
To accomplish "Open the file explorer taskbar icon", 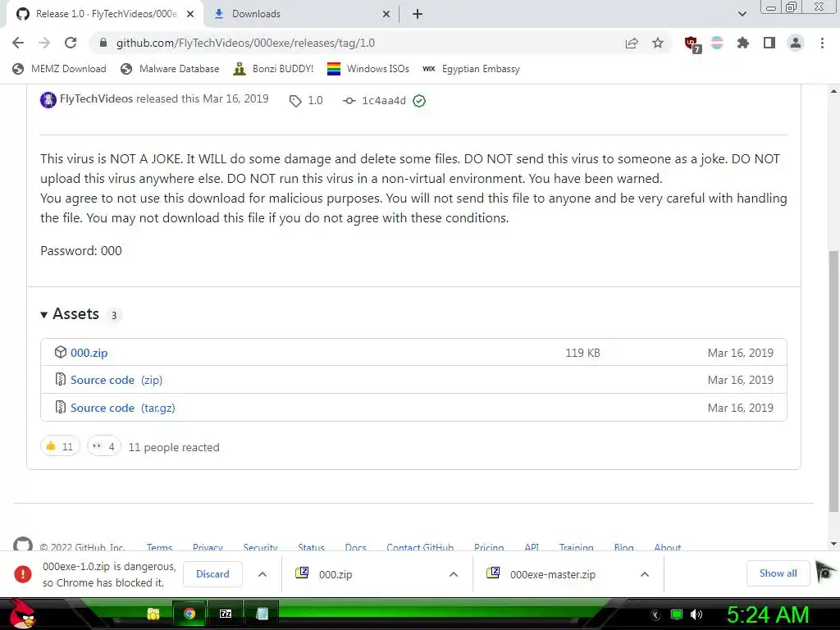I will [x=153, y=614].
